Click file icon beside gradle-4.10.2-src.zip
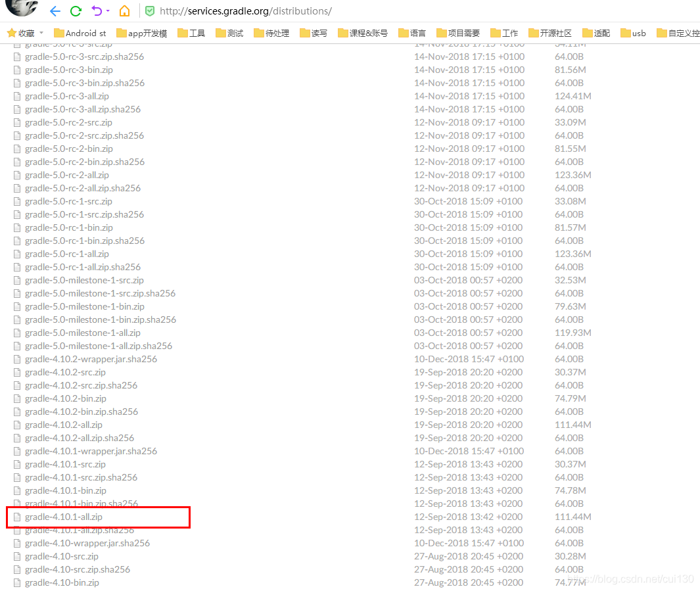 click(17, 372)
